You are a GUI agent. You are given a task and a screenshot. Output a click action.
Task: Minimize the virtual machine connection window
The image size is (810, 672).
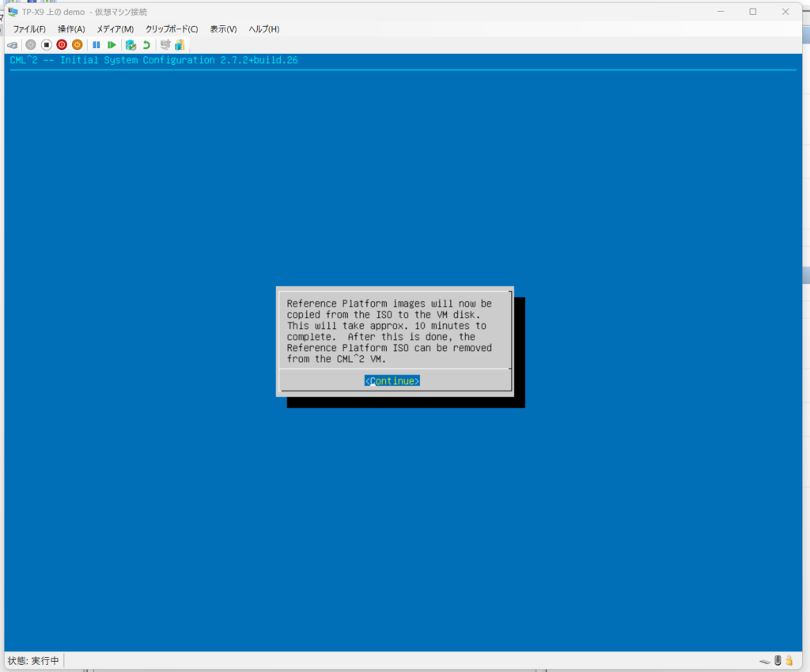(721, 11)
